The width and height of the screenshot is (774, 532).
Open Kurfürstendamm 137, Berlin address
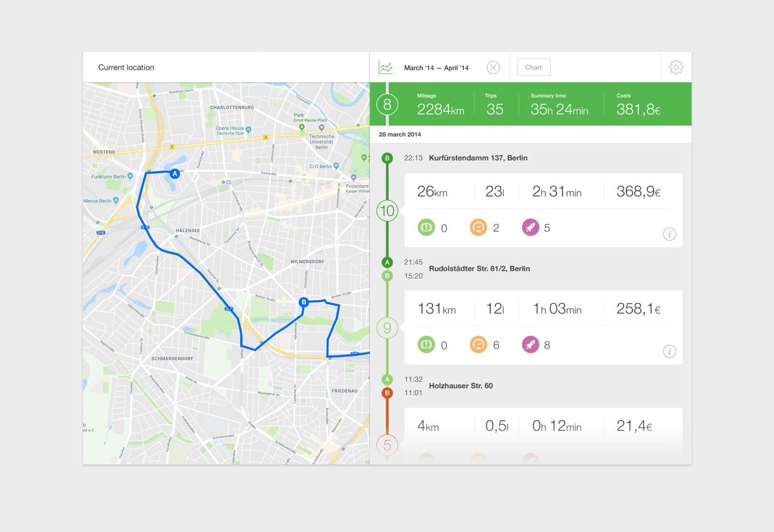pyautogui.click(x=478, y=158)
